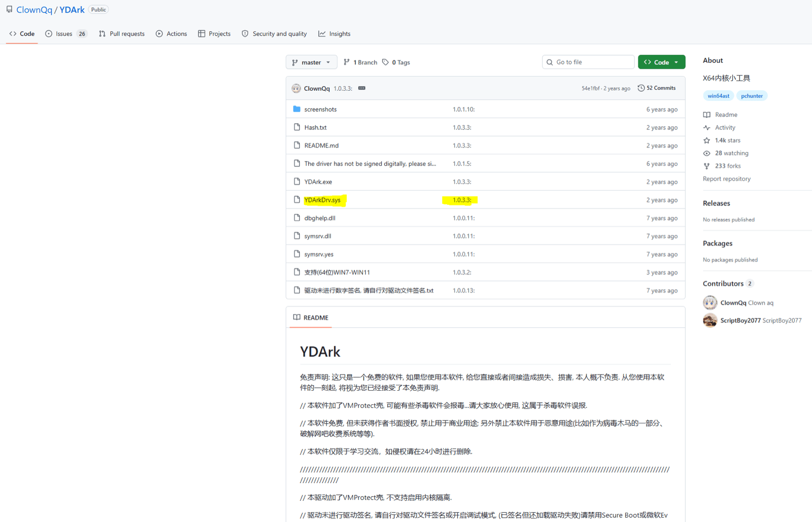This screenshot has width=812, height=522.
Task: Open Security and quality tab
Action: click(x=274, y=34)
